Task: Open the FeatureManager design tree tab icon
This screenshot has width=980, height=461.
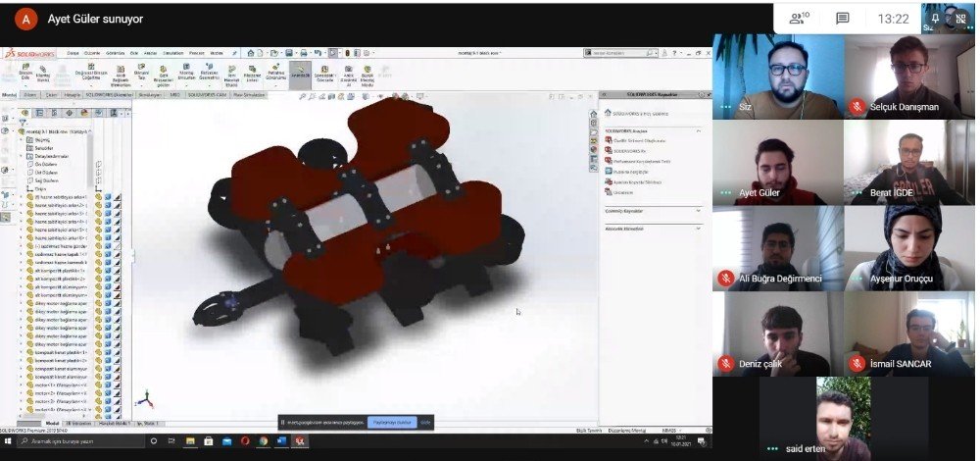Action: (x=25, y=113)
